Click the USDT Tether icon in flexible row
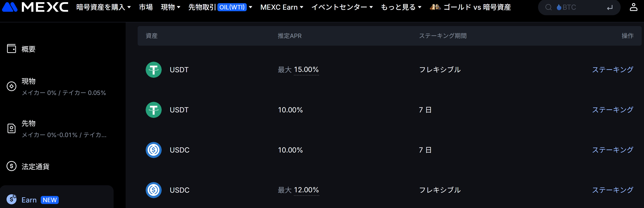This screenshot has height=208, width=644. coord(153,70)
